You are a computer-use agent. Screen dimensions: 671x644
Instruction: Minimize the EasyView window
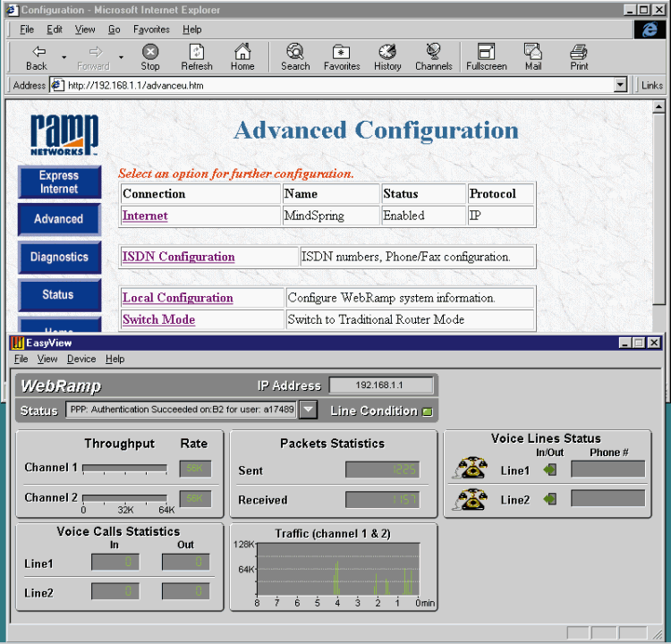(x=625, y=343)
